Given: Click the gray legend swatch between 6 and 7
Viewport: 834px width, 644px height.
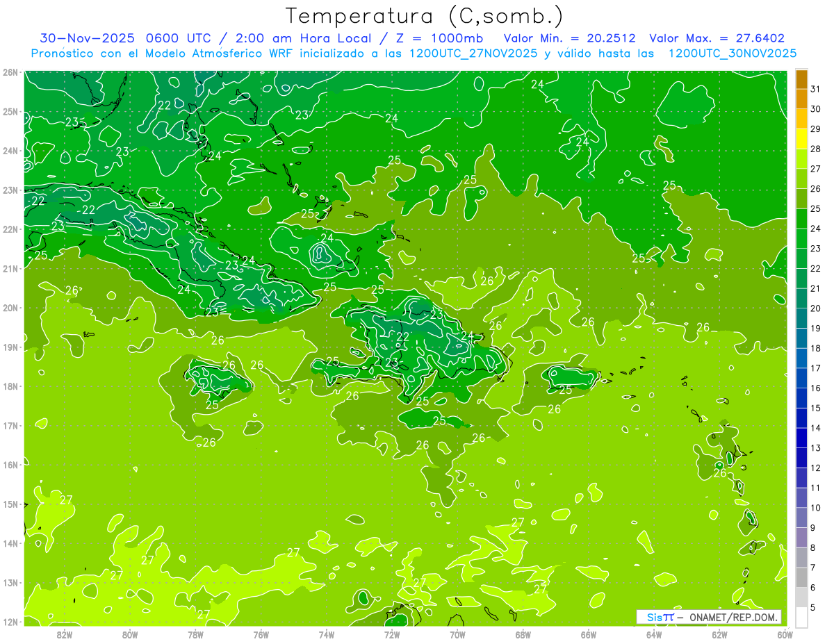Looking at the screenshot, I should pyautogui.click(x=801, y=577).
